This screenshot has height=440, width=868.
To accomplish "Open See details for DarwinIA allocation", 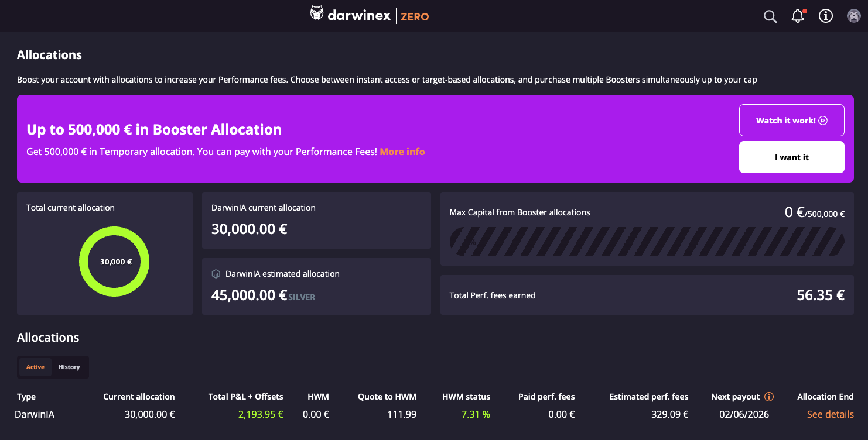I will point(830,414).
